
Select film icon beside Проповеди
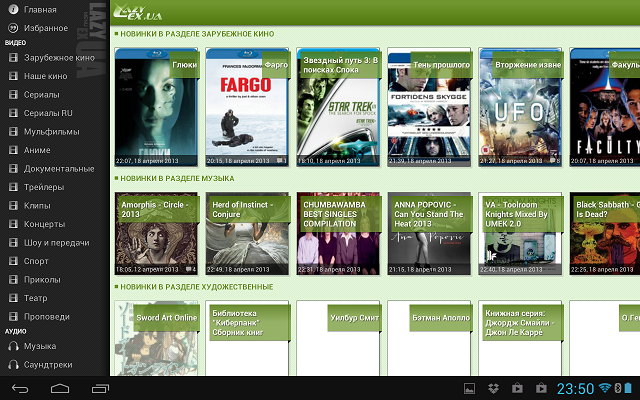13,317
